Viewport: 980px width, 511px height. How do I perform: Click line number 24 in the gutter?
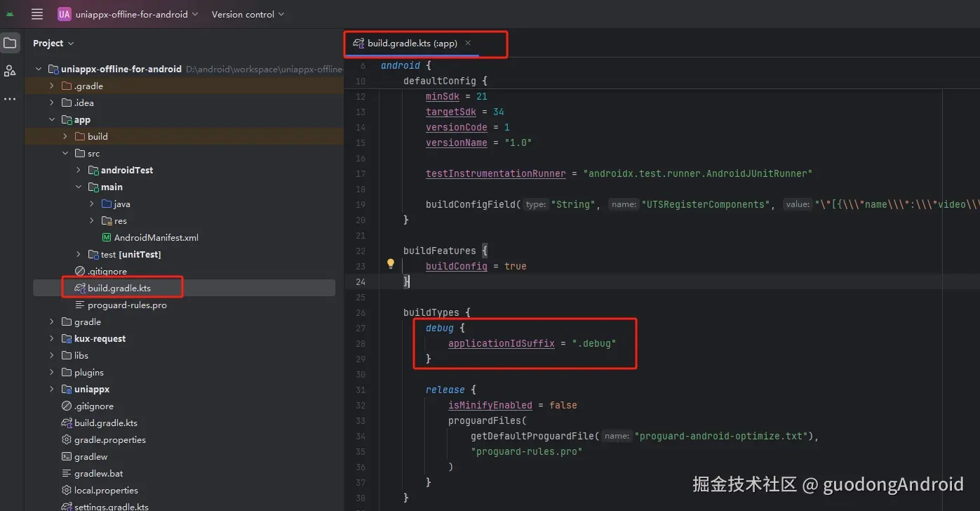pyautogui.click(x=361, y=281)
